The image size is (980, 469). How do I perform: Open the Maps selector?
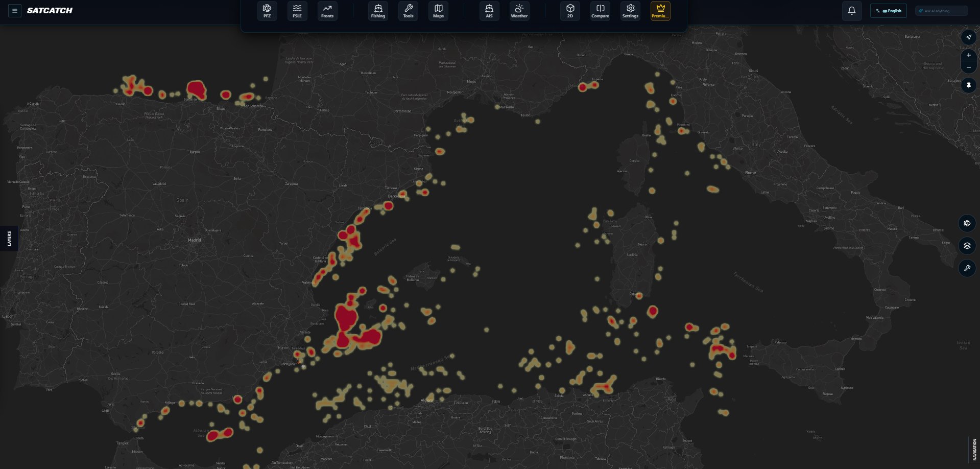click(x=438, y=11)
